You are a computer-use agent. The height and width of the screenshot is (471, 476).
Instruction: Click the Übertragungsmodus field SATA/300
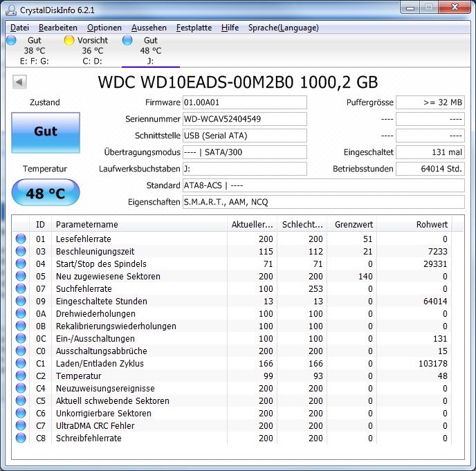[x=245, y=152]
